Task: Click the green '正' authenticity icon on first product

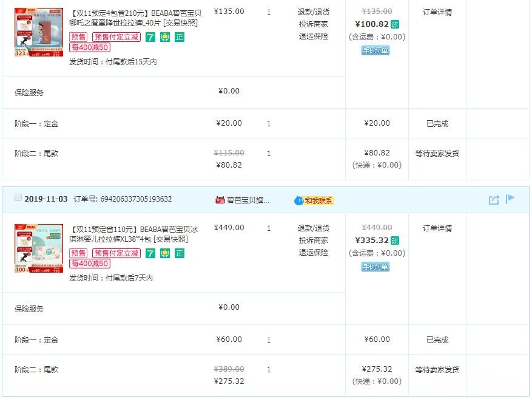Action: (x=180, y=37)
